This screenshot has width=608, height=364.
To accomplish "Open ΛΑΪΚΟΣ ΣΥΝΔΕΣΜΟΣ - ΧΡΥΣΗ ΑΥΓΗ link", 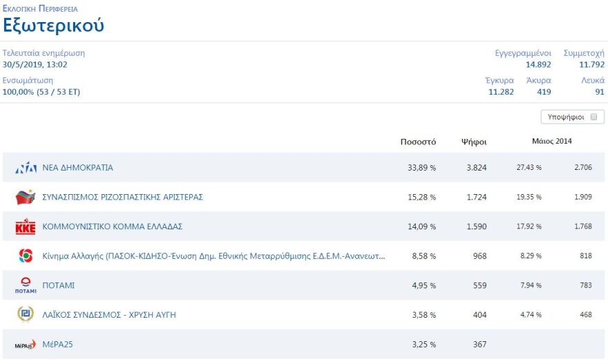I will [x=109, y=315].
